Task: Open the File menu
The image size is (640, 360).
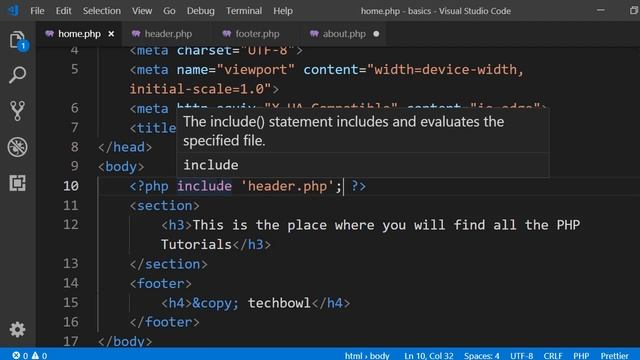Action: tap(37, 11)
